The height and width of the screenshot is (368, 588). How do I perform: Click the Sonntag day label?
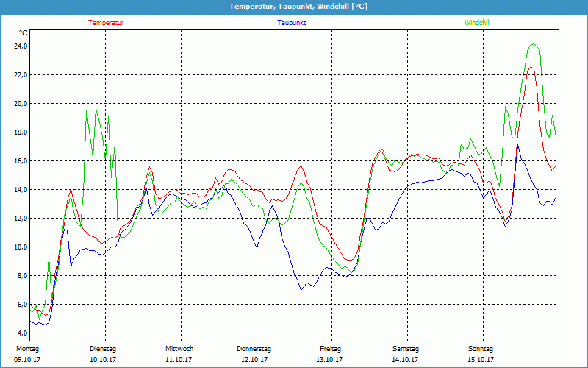click(x=481, y=349)
